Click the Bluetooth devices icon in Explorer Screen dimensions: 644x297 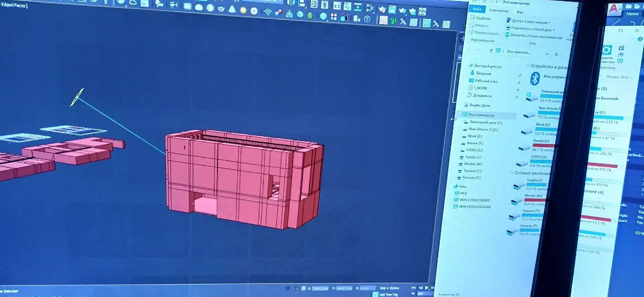tap(534, 78)
